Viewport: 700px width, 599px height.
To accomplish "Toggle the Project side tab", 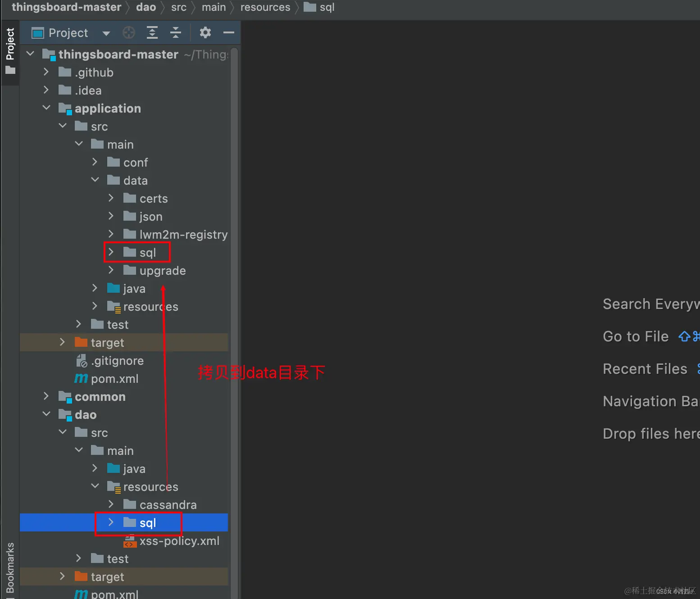I will click(10, 50).
